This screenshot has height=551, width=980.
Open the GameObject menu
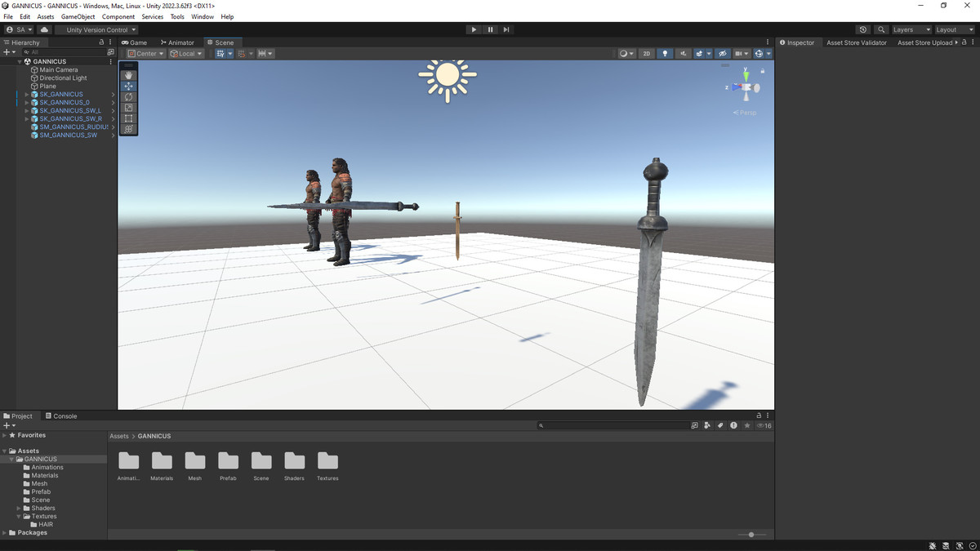78,16
